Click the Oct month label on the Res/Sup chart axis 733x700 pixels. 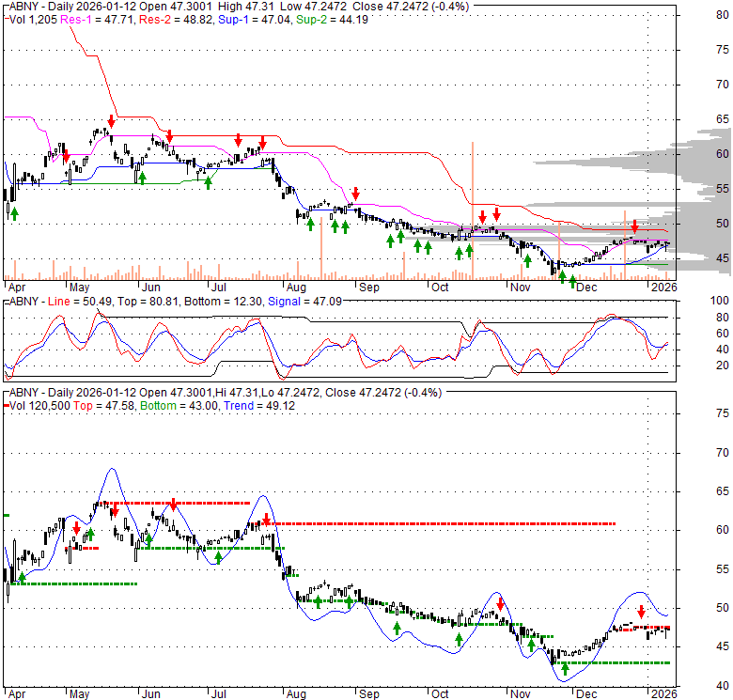pos(440,287)
